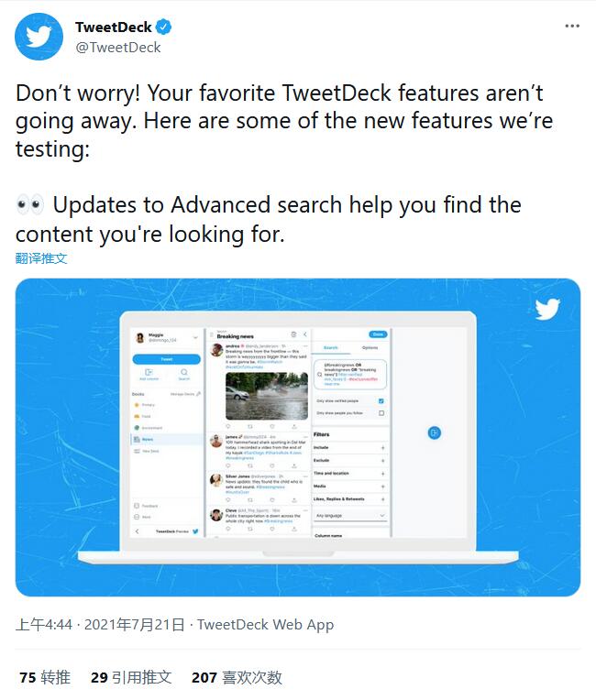This screenshot has width=596, height=700.
Task: Open the tweet's three-dot more menu
Action: 572,27
